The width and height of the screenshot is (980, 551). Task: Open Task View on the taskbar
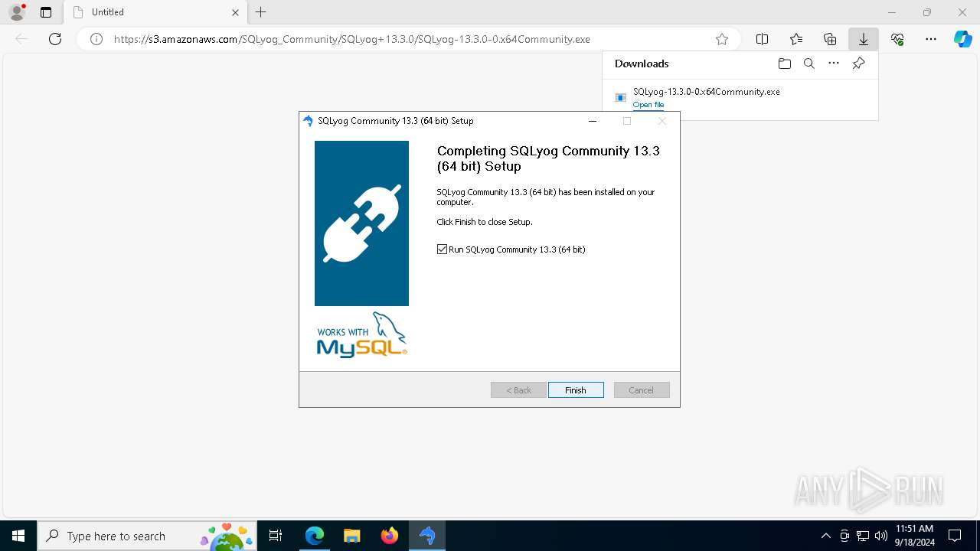tap(276, 536)
